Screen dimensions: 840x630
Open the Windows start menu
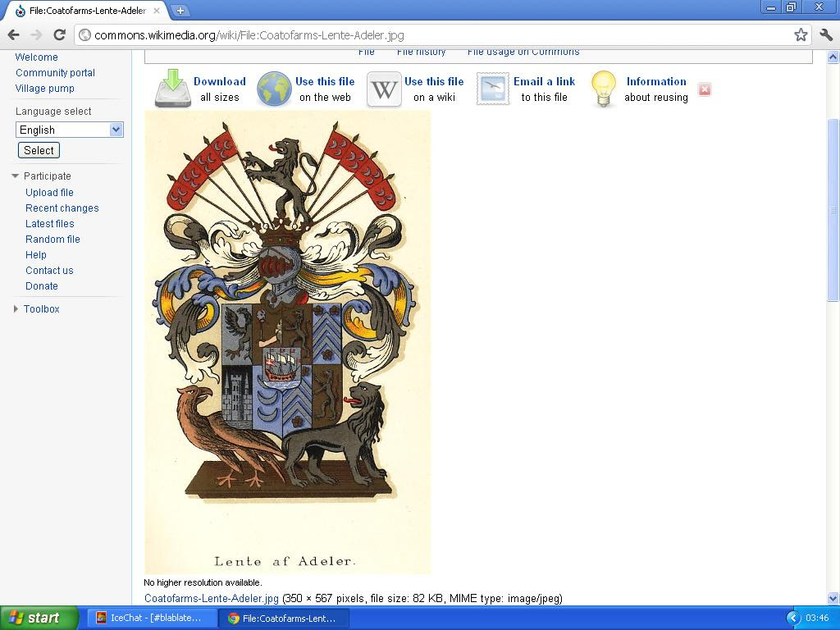(x=38, y=618)
